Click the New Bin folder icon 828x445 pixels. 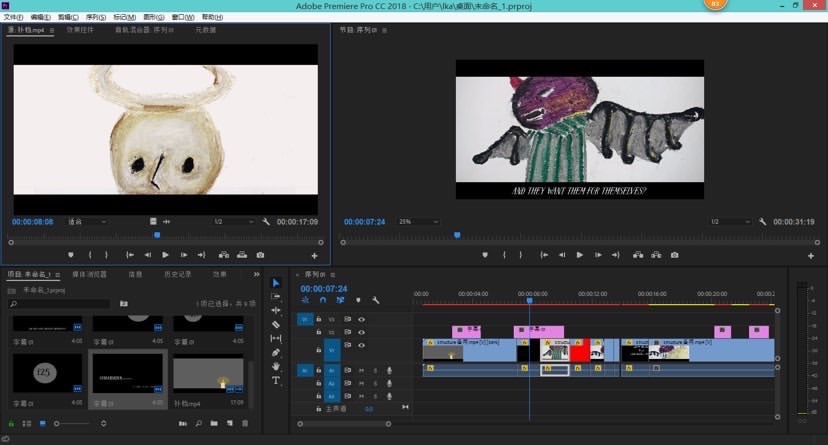tap(214, 423)
